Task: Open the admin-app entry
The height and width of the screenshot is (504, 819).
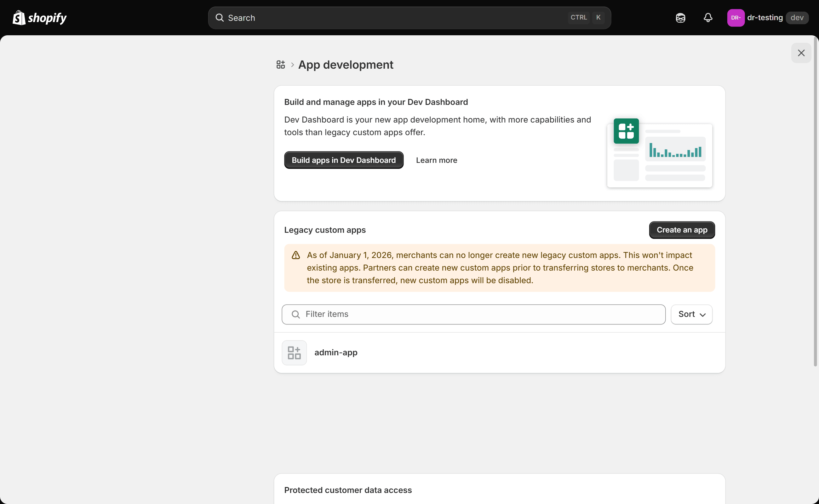Action: 499,353
